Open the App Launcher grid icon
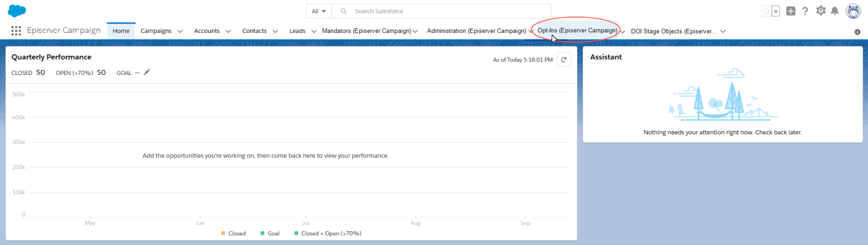The height and width of the screenshot is (245, 868). pos(16,31)
